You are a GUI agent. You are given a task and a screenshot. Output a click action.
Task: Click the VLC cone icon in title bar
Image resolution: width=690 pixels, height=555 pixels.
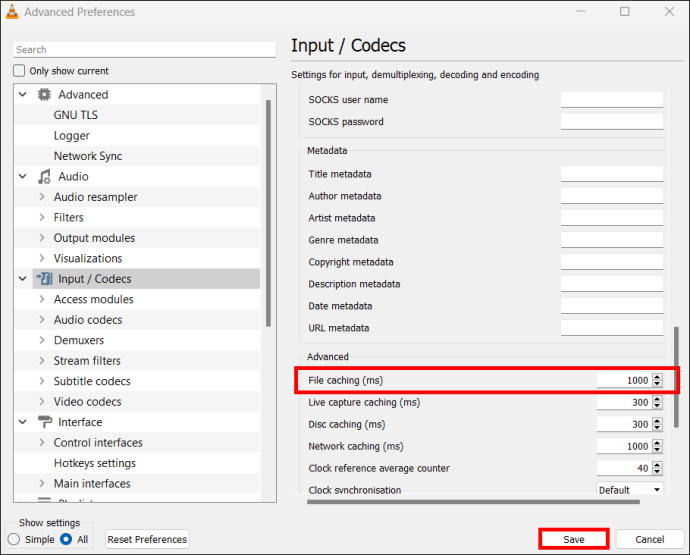tap(12, 12)
